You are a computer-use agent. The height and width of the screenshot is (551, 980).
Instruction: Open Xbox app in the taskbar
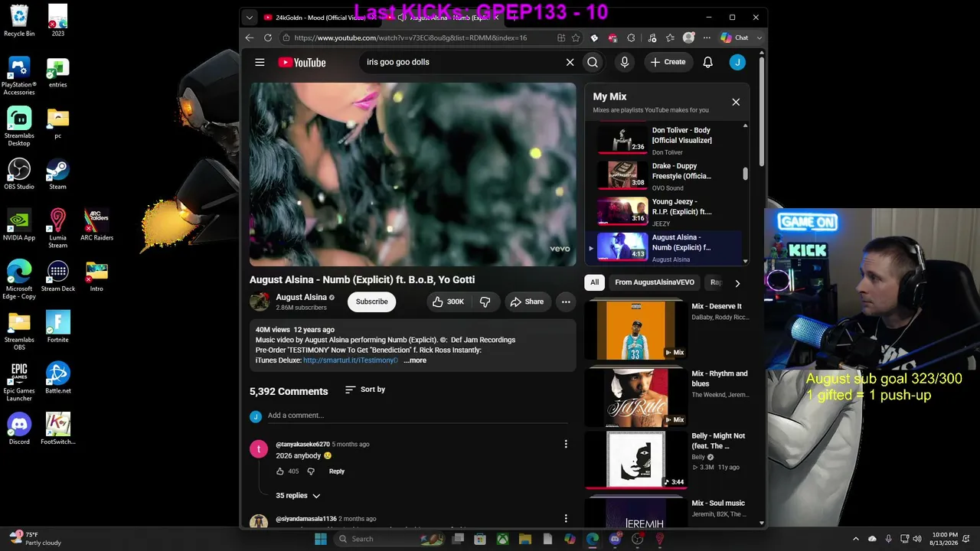pos(502,539)
